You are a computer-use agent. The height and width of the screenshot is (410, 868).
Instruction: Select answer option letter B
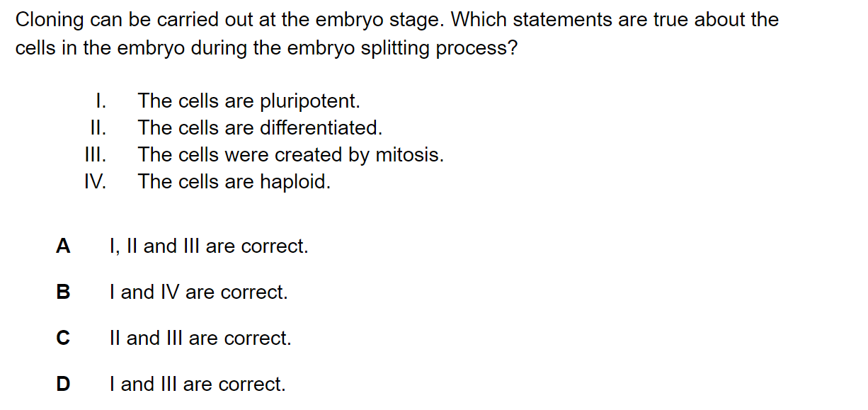[x=63, y=292]
